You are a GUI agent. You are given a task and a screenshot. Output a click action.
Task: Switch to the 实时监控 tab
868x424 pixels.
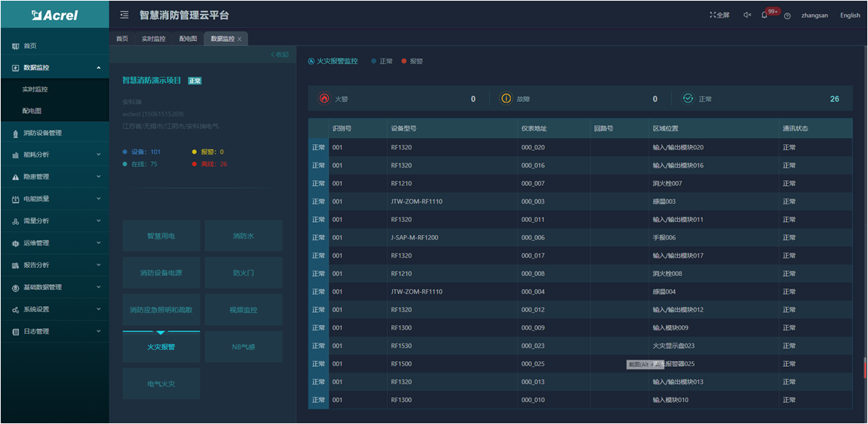click(x=154, y=39)
